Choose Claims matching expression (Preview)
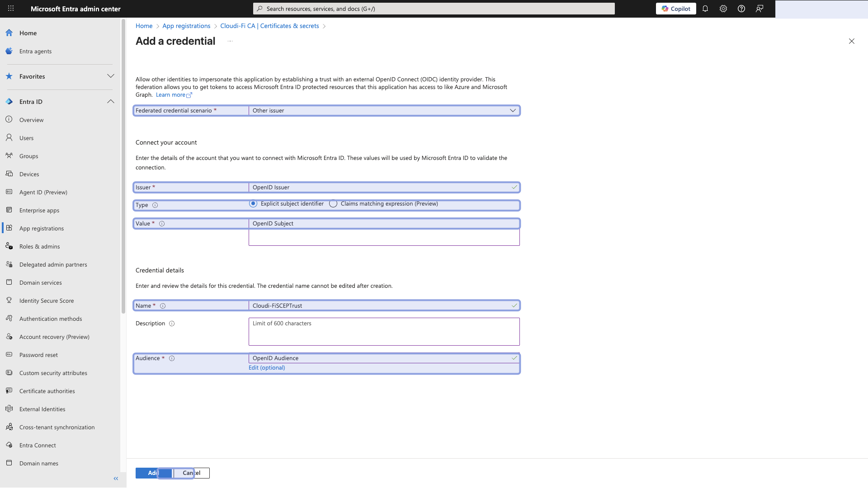The height and width of the screenshot is (488, 868). (333, 204)
